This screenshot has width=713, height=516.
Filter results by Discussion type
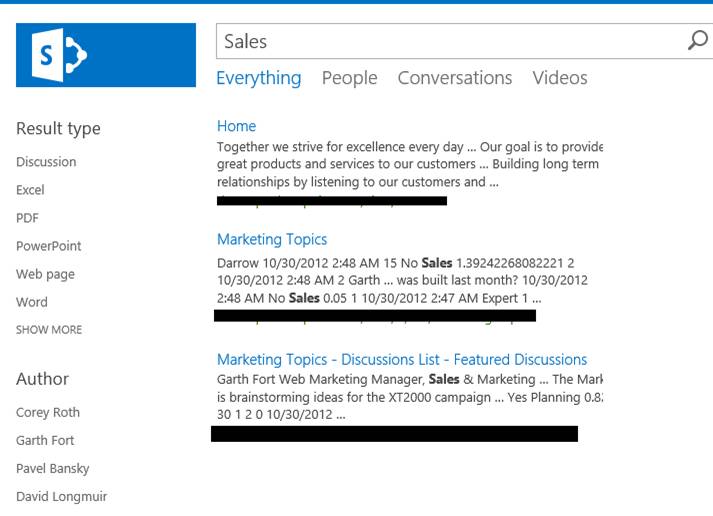46,162
